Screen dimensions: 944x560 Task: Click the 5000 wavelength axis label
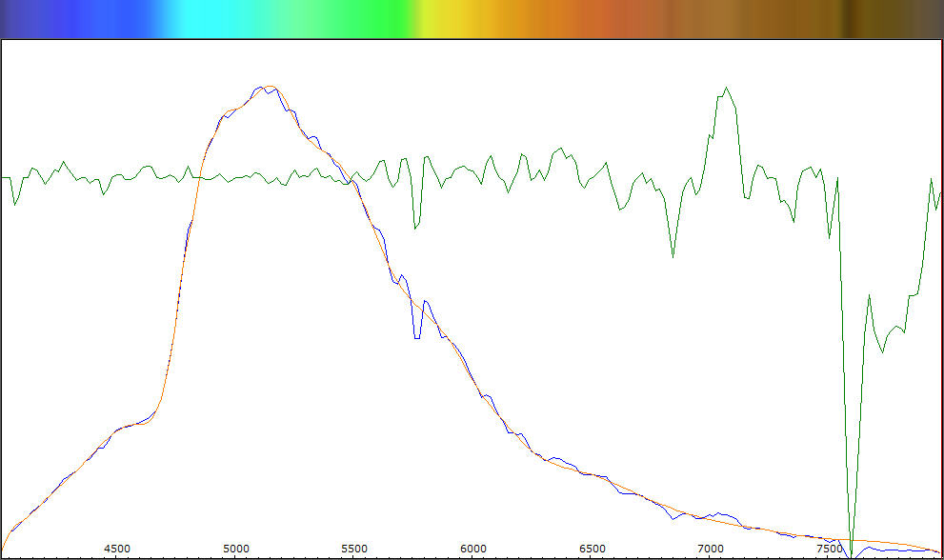coord(236,549)
